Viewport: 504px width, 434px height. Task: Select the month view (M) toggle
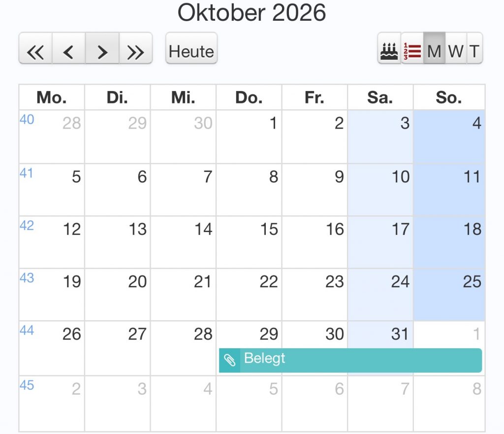(434, 48)
